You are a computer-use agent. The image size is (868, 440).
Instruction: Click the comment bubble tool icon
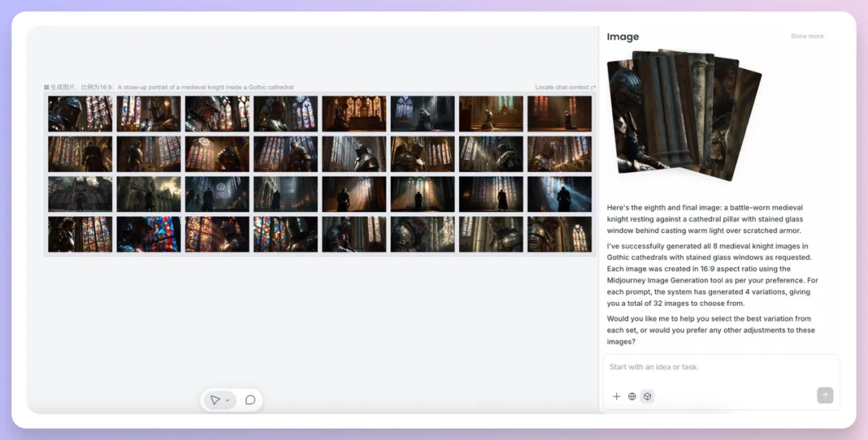click(x=250, y=400)
